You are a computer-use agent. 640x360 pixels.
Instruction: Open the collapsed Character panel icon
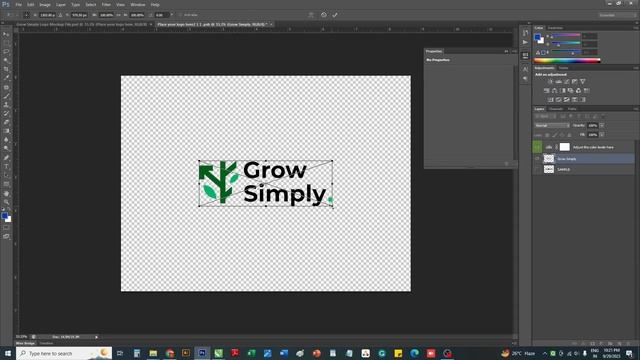[525, 69]
